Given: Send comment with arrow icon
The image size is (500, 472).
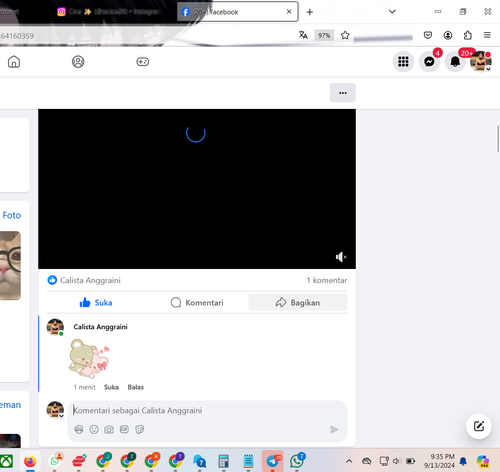Looking at the screenshot, I should click(334, 429).
